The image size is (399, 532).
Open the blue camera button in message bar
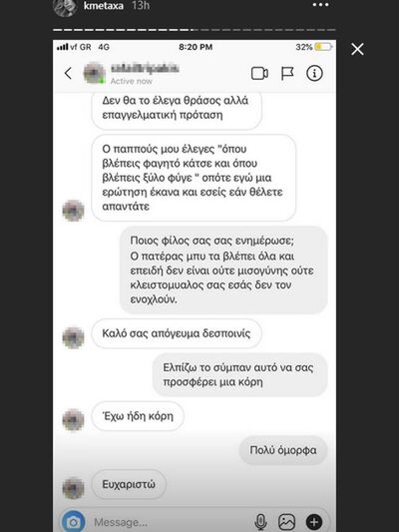pos(73,522)
